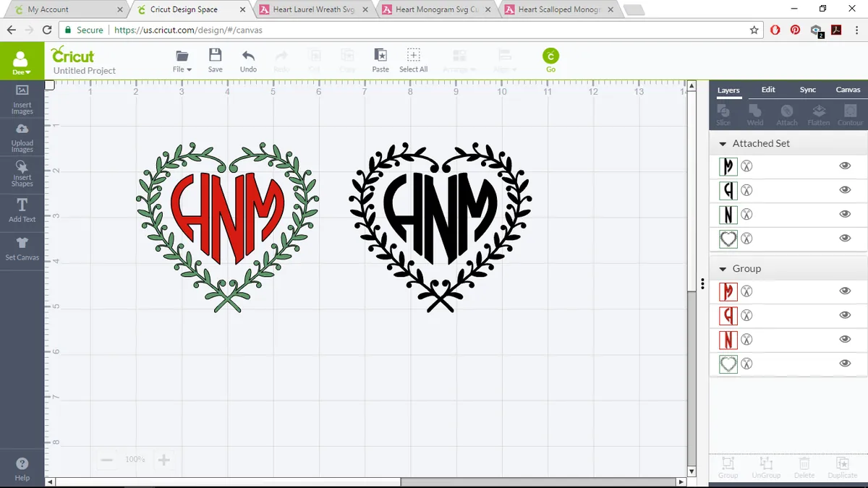Toggle eye icon for black heart wreath layer

(x=844, y=238)
